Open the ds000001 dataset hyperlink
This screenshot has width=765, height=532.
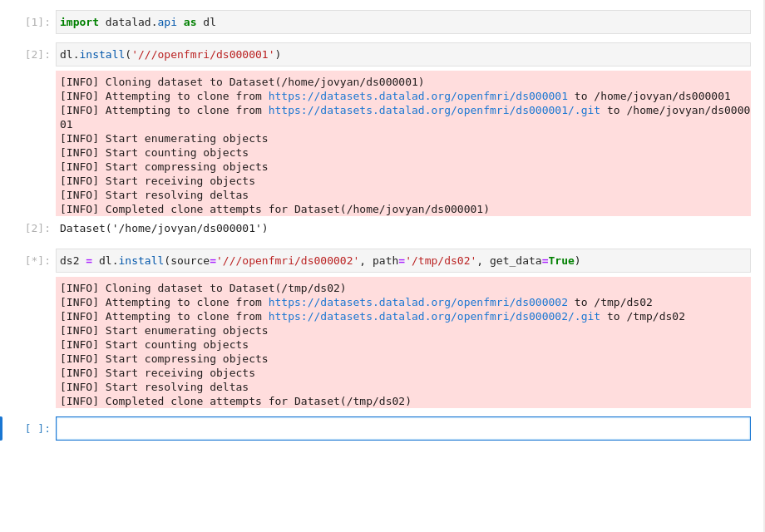[418, 96]
